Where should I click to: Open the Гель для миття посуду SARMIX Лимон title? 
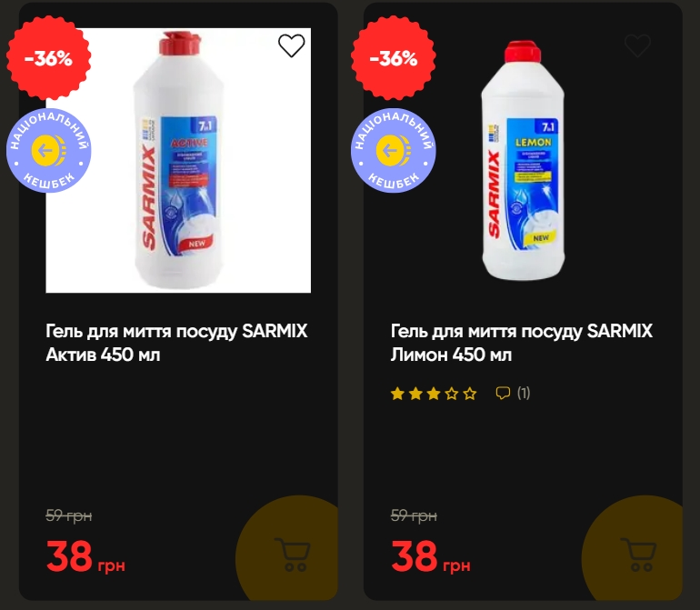tap(522, 343)
